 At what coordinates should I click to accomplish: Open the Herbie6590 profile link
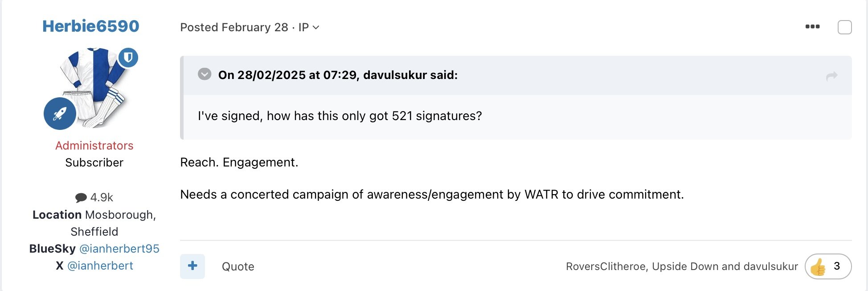point(91,26)
